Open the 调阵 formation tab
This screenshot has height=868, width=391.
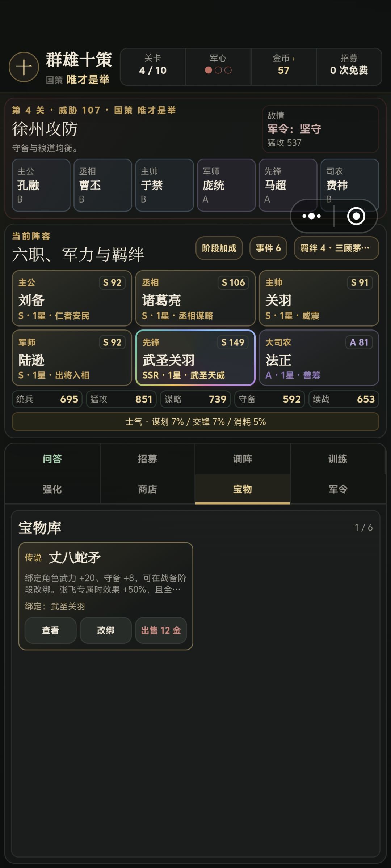coord(243,459)
